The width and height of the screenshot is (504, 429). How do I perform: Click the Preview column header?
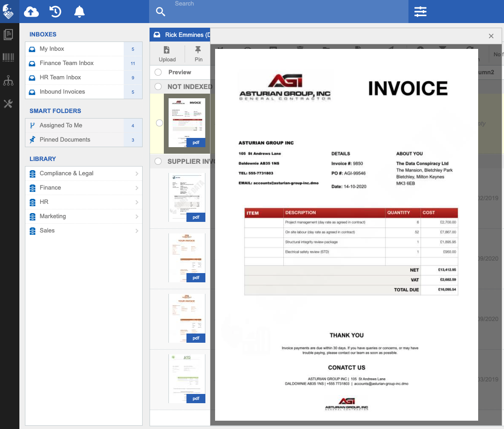click(x=180, y=72)
